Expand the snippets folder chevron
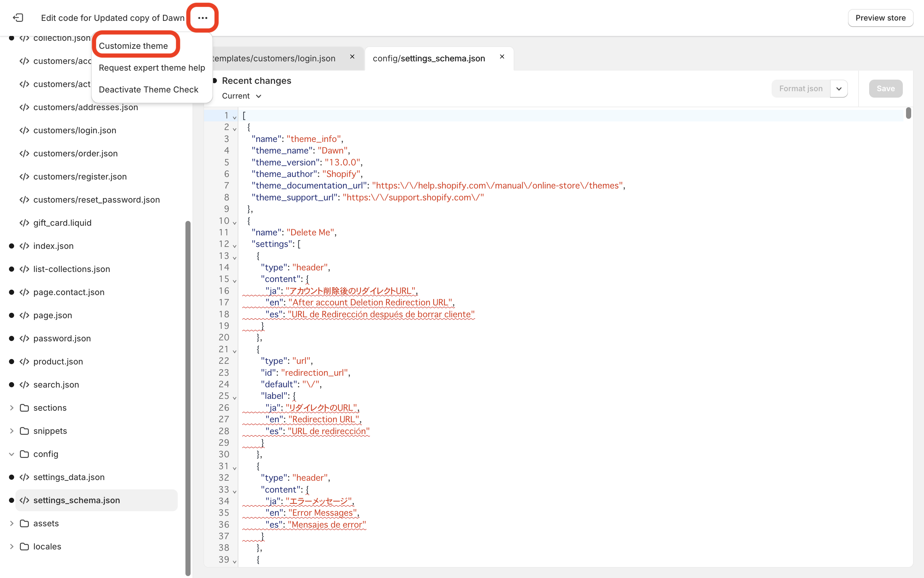 coord(12,431)
